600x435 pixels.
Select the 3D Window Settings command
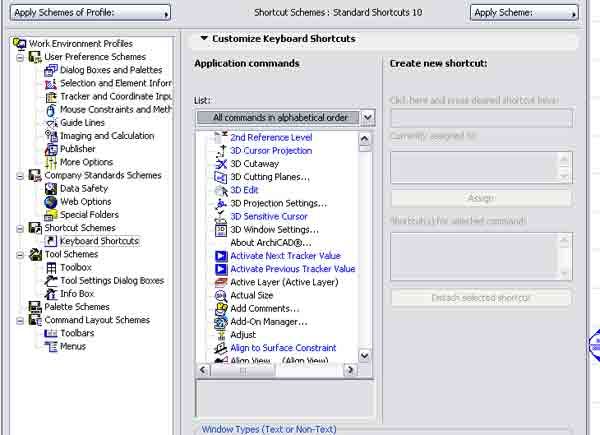pyautogui.click(x=274, y=230)
